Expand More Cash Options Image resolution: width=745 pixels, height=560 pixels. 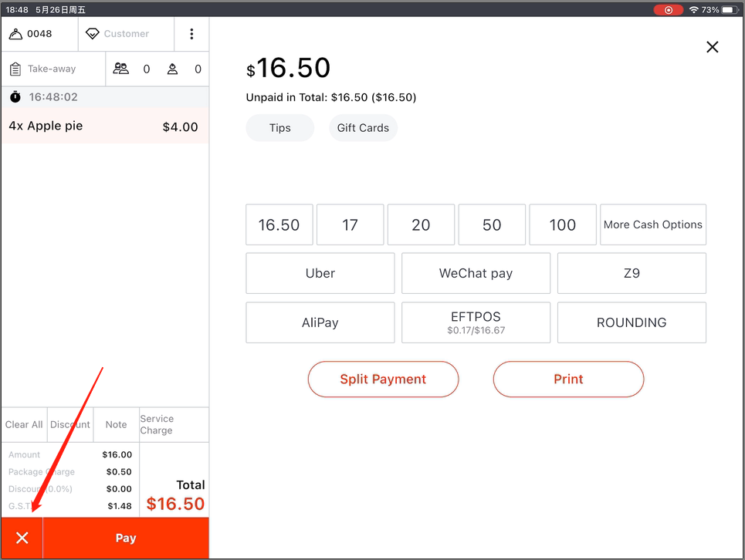[x=652, y=224]
